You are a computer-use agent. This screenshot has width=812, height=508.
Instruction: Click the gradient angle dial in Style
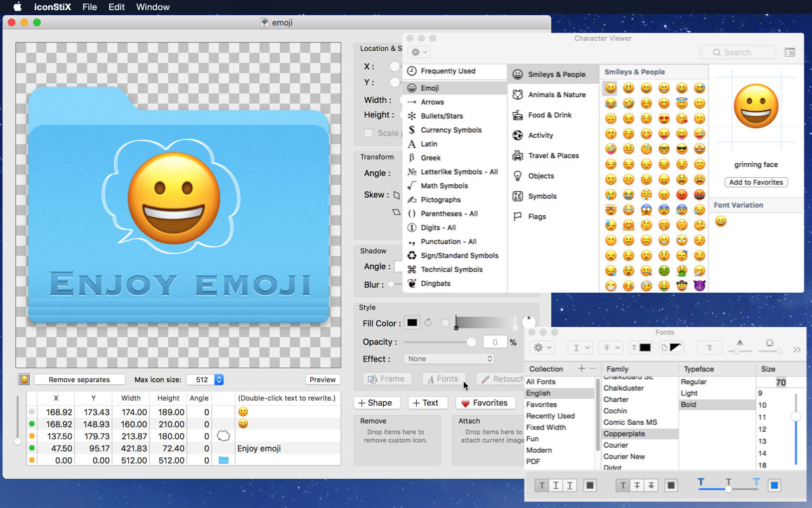529,323
